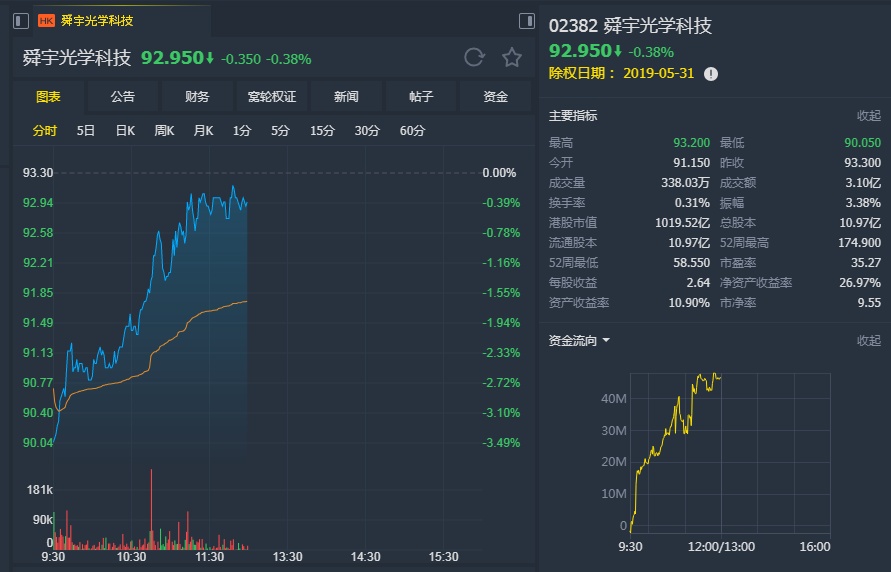Toggle the left sidebar panel icon
The image size is (891, 572).
[x=21, y=20]
